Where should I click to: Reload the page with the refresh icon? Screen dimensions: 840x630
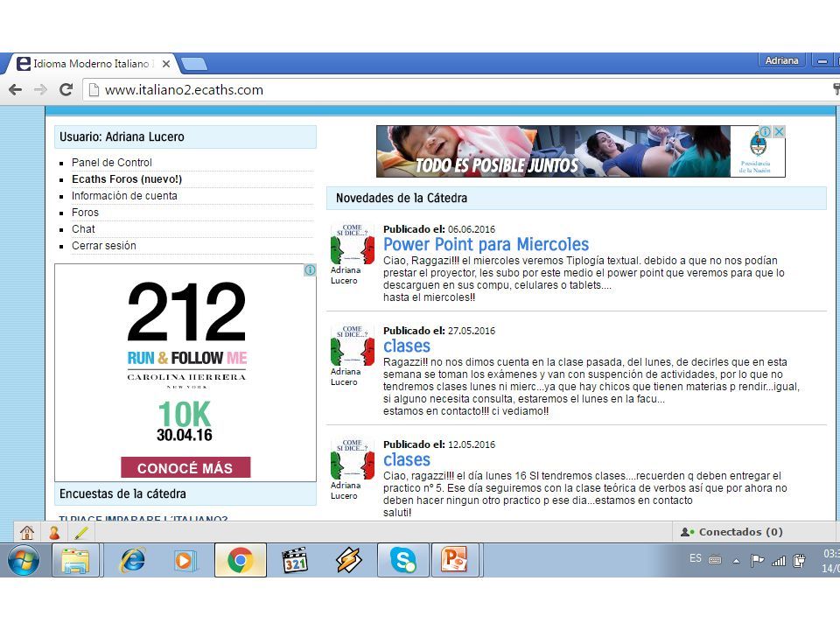coord(66,89)
